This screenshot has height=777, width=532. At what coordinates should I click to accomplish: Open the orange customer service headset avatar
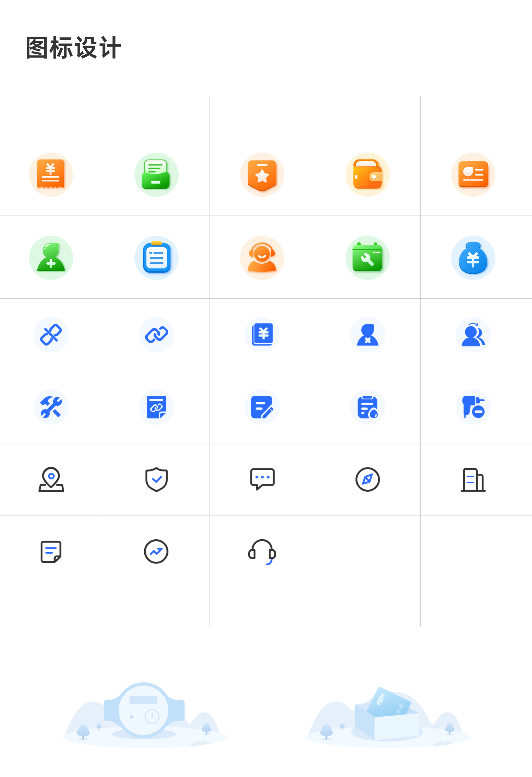point(262,258)
